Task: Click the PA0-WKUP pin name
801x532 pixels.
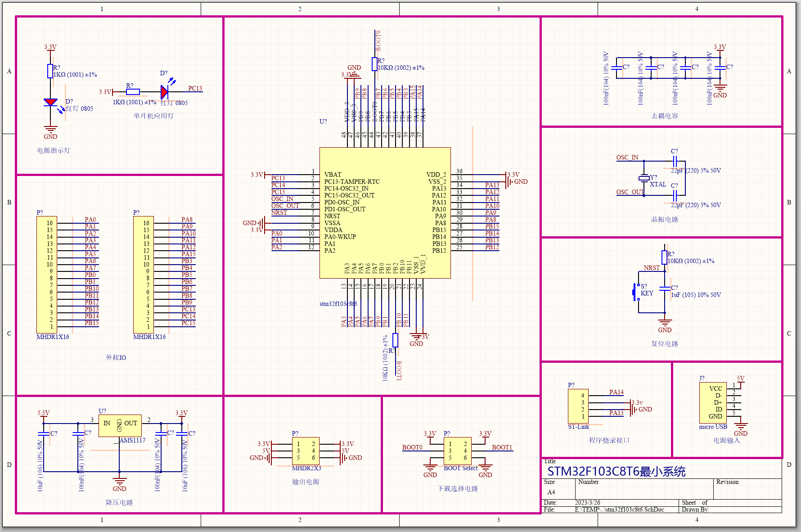Action: point(340,237)
